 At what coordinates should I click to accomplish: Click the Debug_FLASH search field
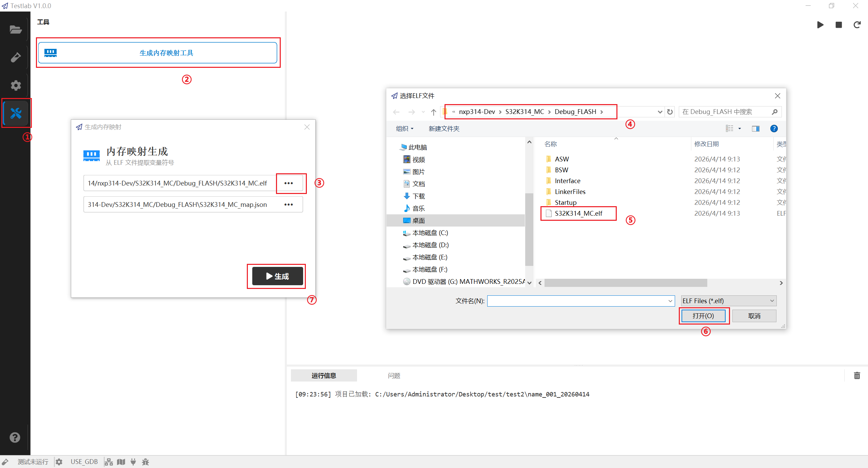coord(725,112)
